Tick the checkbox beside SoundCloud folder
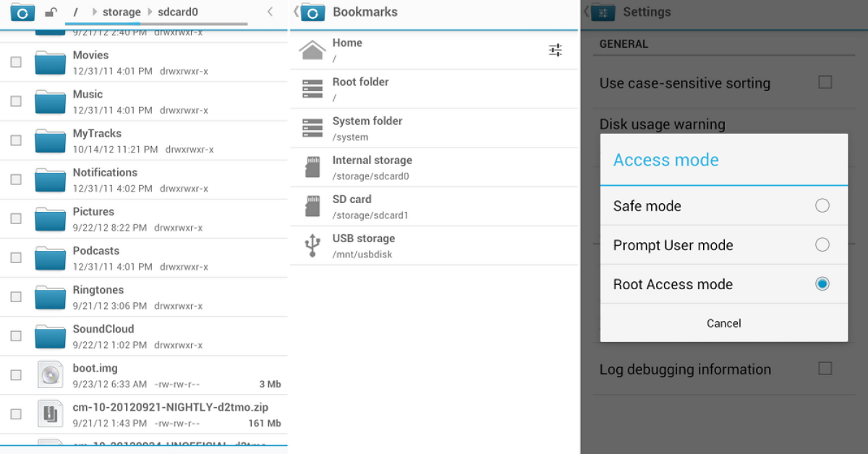Screen dimensions: 868x454 pos(16,336)
